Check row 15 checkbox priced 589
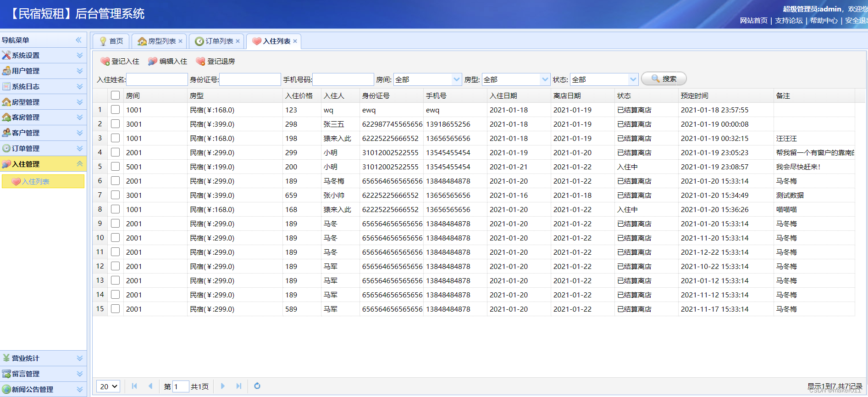This screenshot has height=397, width=868. (116, 309)
